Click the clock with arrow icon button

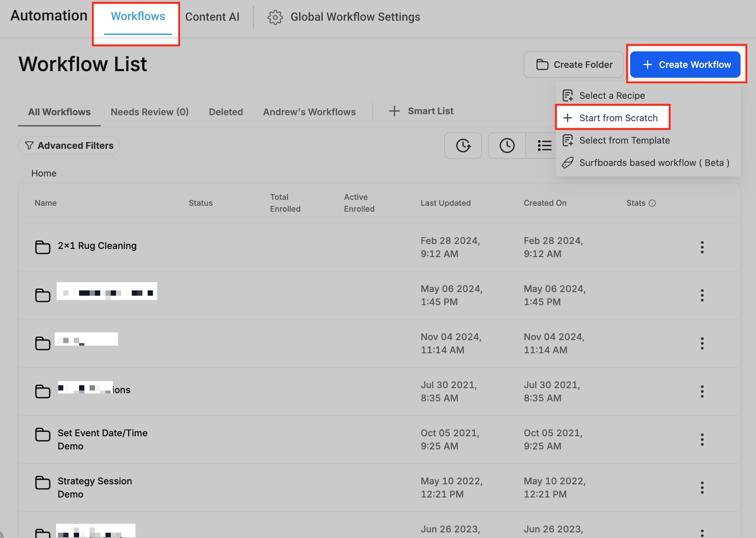click(463, 146)
